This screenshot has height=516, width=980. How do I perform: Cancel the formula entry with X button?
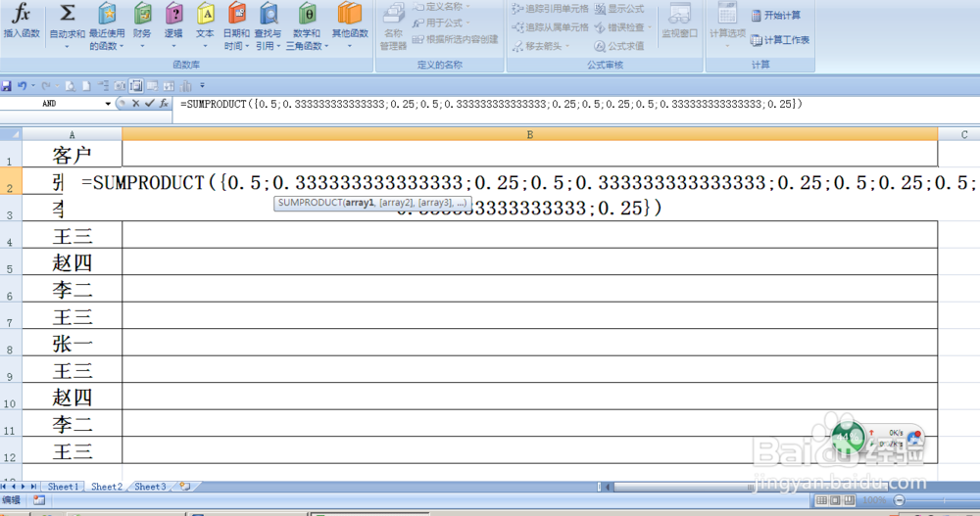point(135,104)
